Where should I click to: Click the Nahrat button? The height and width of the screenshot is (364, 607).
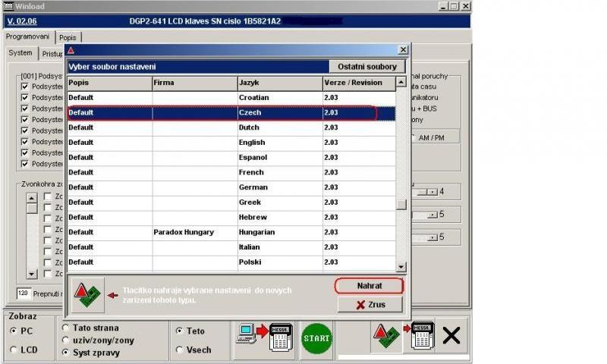click(x=370, y=286)
